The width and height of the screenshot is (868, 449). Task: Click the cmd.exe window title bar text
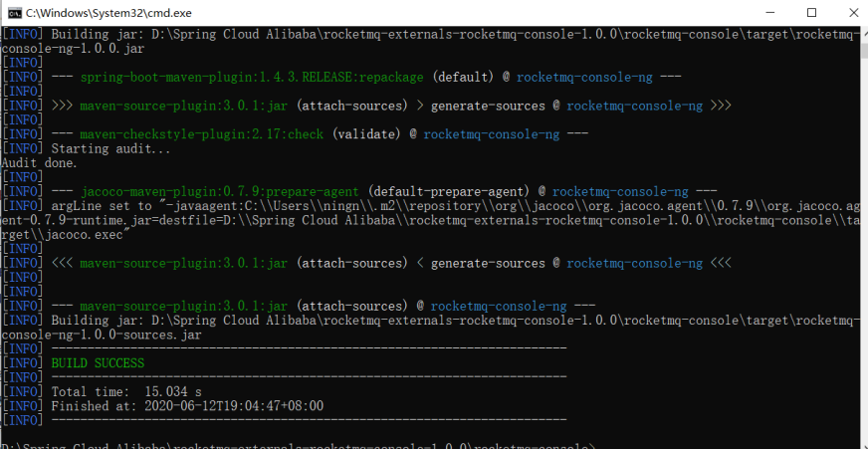pyautogui.click(x=108, y=13)
